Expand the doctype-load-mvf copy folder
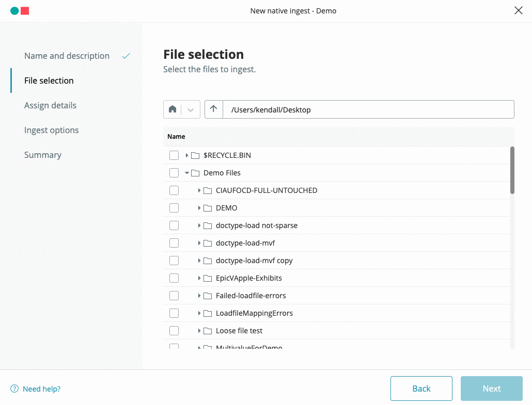Viewport: 532px width, 405px height. coord(199,261)
